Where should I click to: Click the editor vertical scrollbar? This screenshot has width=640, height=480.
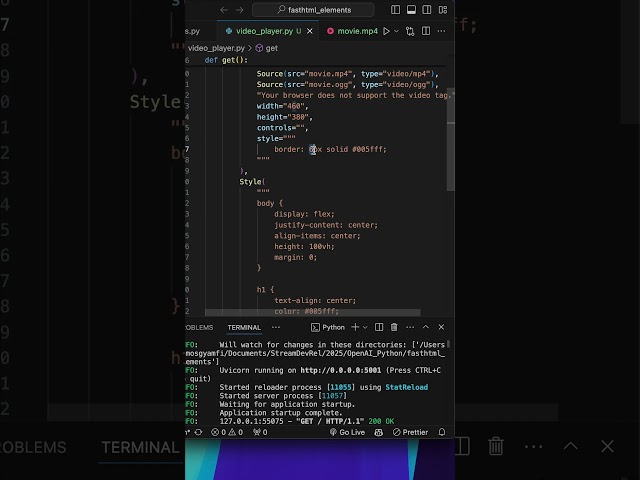[451, 139]
